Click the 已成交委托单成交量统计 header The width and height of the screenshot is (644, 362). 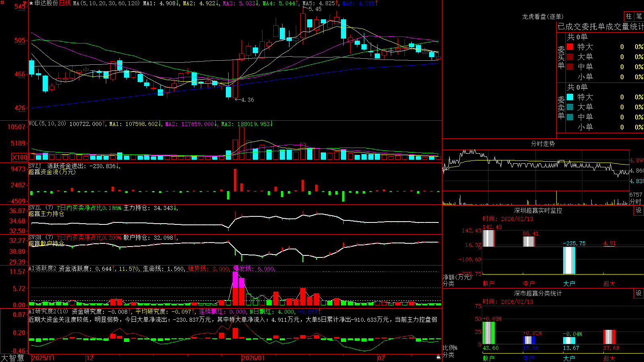pyautogui.click(x=601, y=27)
